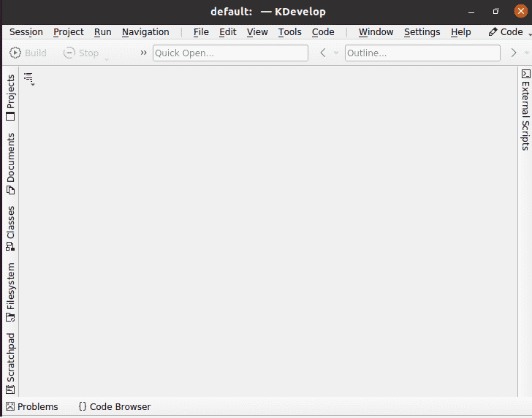Screen dimensions: 532x418
Task: Open the Window menu
Action: point(376,32)
